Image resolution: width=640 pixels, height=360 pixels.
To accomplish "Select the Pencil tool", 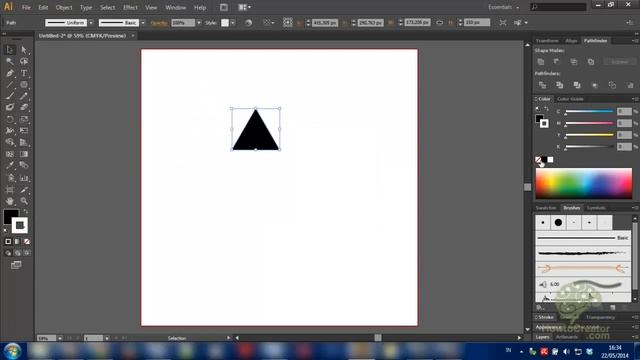I will tap(24, 96).
